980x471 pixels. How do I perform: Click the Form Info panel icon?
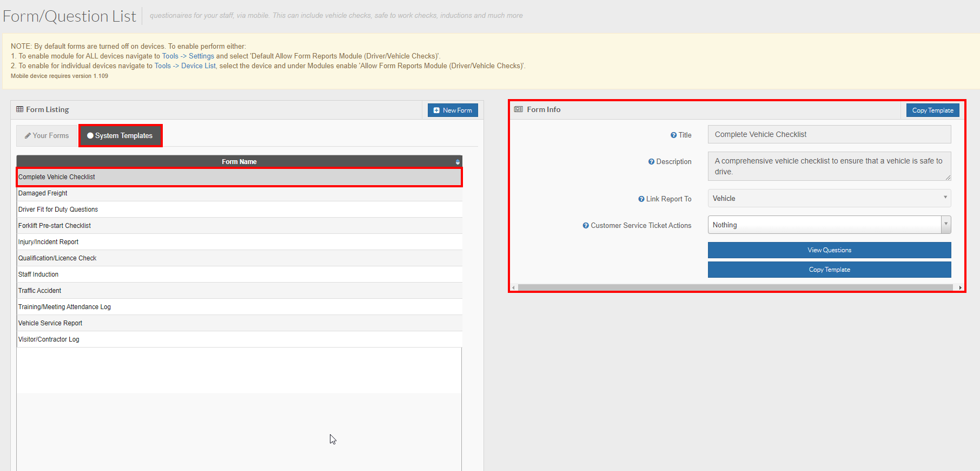tap(519, 109)
